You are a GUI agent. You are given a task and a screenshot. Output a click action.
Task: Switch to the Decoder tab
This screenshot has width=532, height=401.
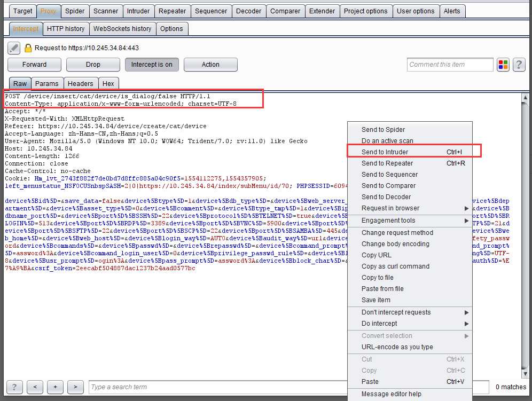point(249,11)
